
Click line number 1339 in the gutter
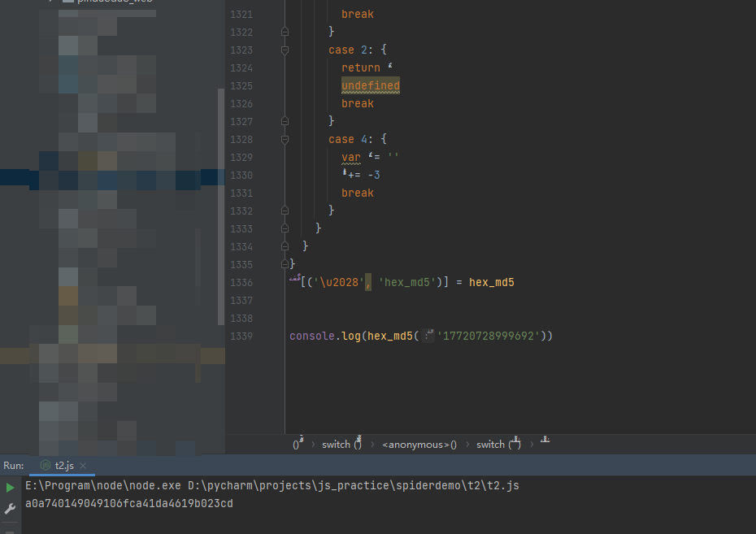point(241,336)
